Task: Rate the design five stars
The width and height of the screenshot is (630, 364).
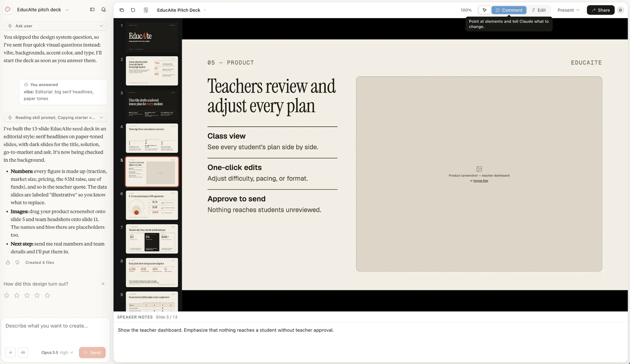Action: click(x=48, y=295)
